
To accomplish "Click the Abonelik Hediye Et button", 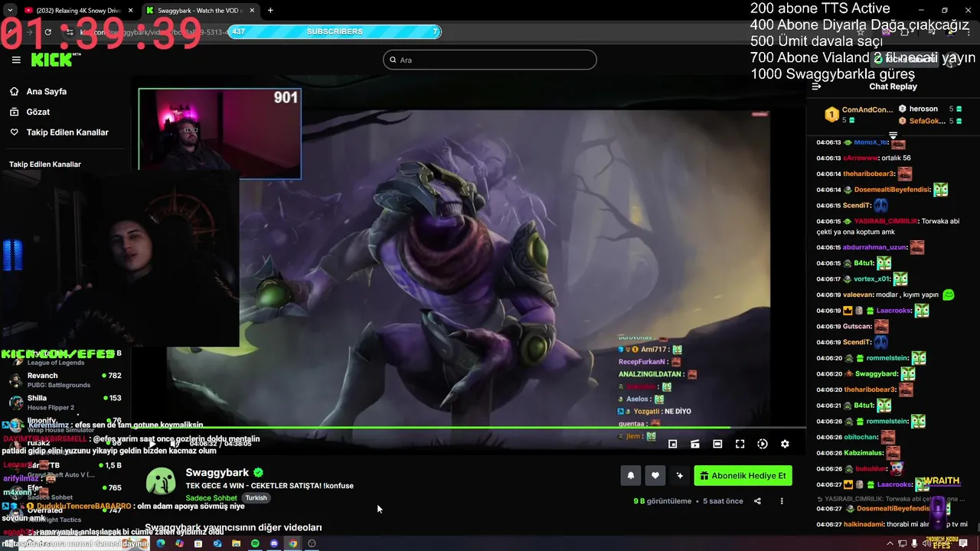I will 743,475.
